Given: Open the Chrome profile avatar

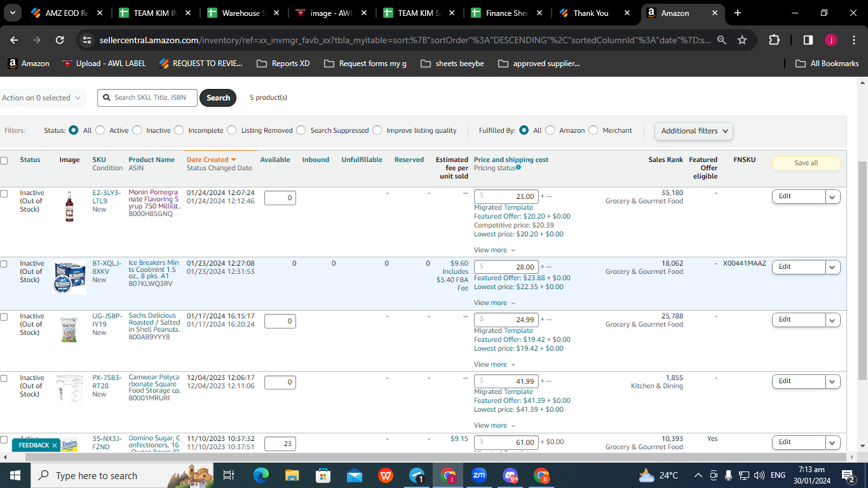Looking at the screenshot, I should pos(831,40).
